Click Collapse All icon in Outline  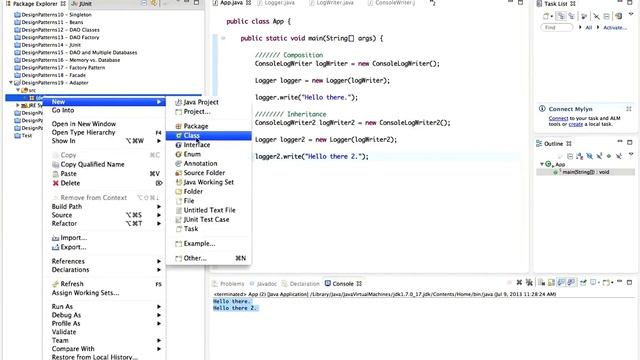[x=570, y=156]
